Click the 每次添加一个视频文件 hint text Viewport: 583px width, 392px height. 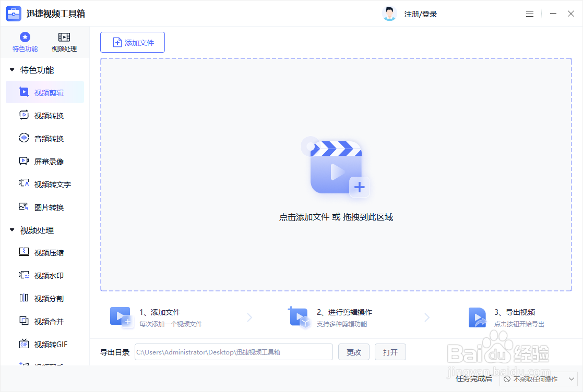pos(171,324)
